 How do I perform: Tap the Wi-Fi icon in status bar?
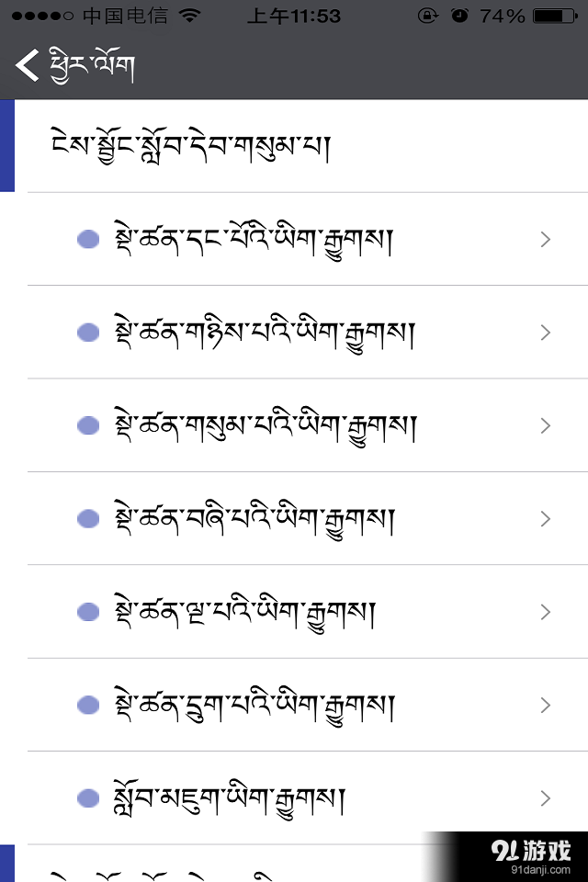pos(190,16)
